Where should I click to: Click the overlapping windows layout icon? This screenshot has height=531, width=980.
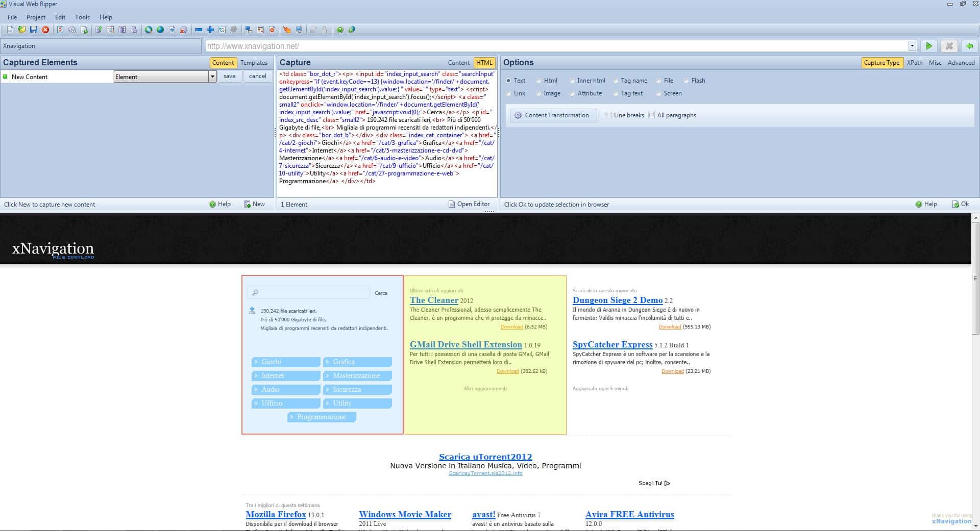249,30
